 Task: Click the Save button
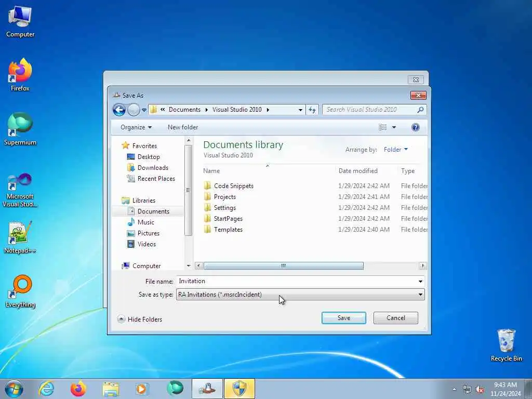pos(344,318)
